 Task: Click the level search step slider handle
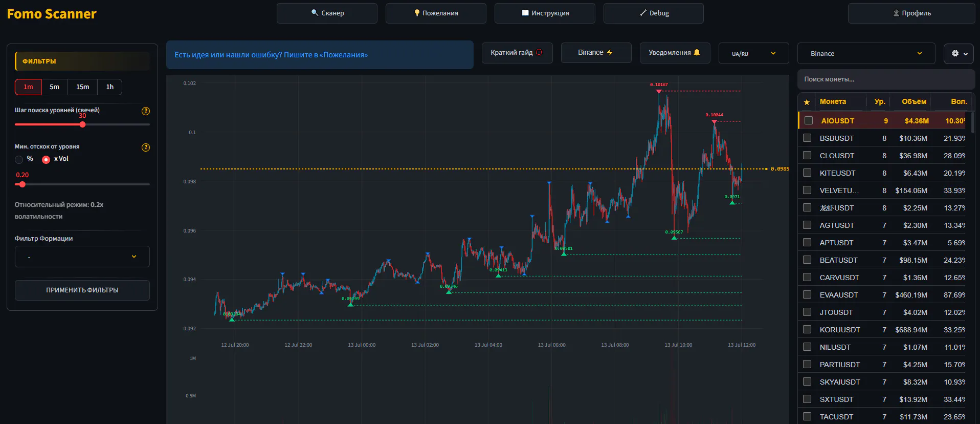[82, 124]
